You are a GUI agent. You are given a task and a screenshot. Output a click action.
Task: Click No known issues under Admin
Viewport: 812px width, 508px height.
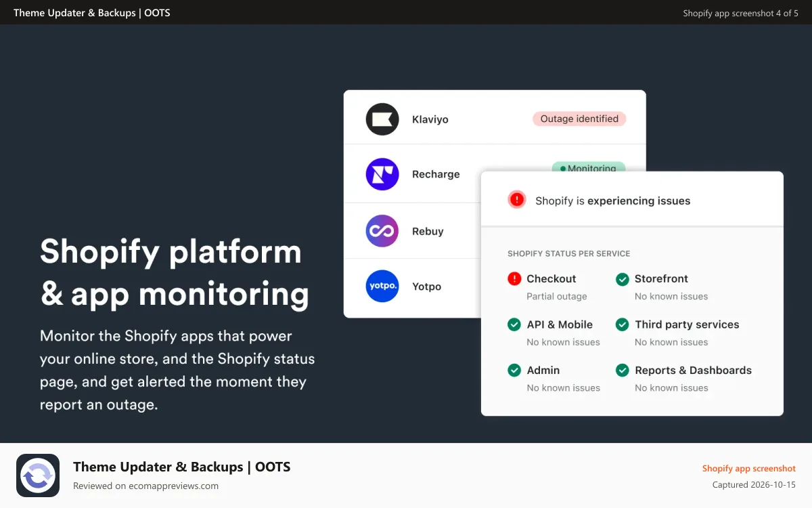pos(564,388)
